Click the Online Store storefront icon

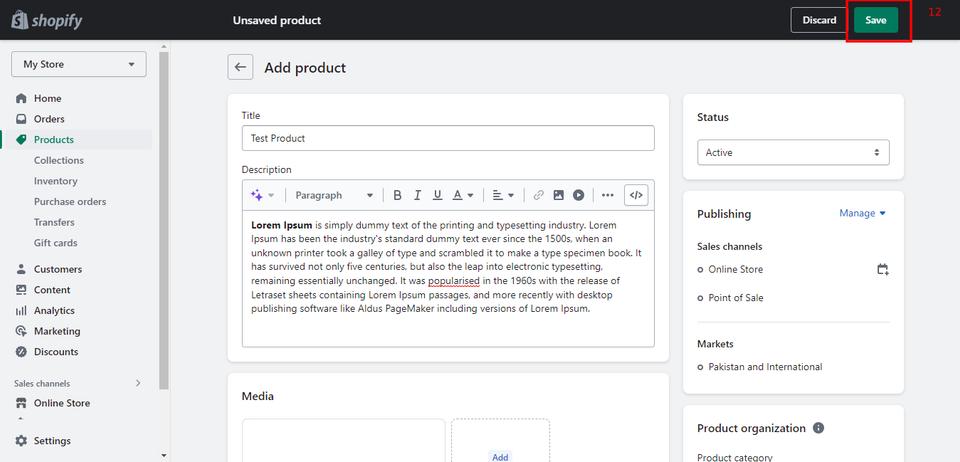tap(21, 403)
